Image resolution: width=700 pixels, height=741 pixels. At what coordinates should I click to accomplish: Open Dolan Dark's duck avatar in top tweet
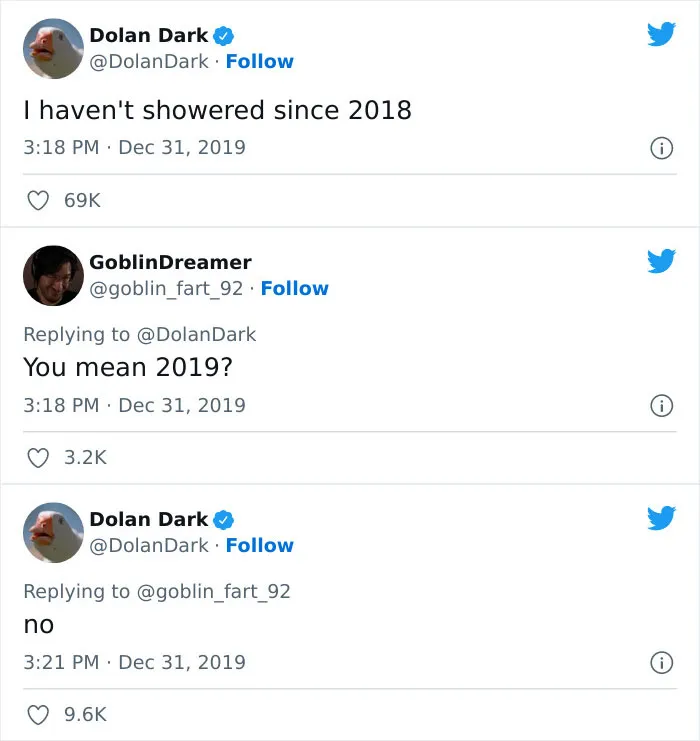(53, 49)
